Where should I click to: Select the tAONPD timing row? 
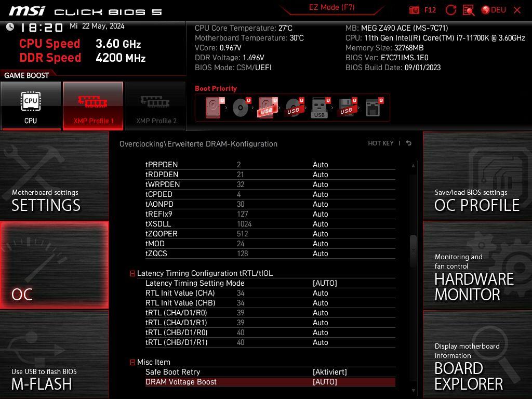(x=270, y=204)
